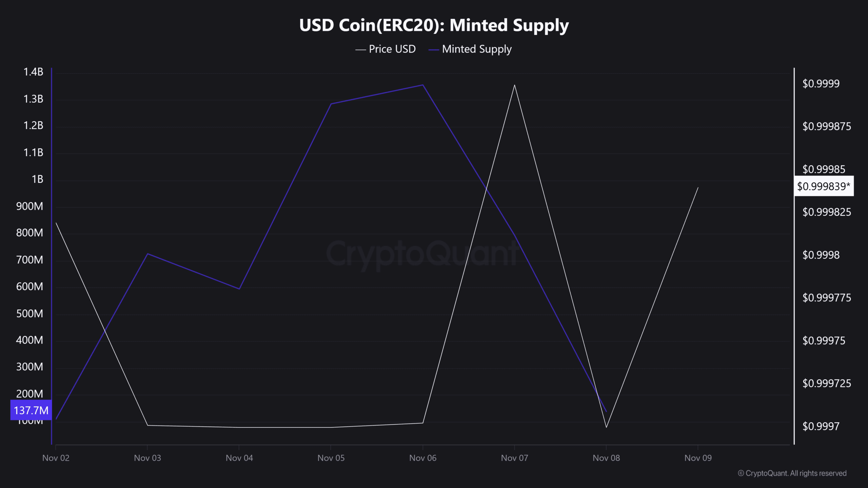Click the 1.4B left axis label
The height and width of the screenshot is (488, 868).
33,72
